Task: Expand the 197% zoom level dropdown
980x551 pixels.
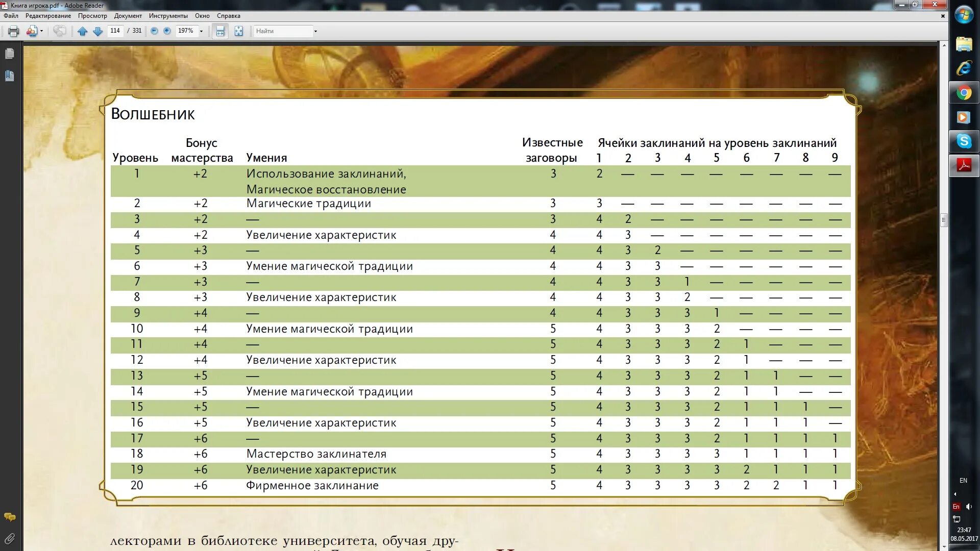Action: pyautogui.click(x=201, y=31)
